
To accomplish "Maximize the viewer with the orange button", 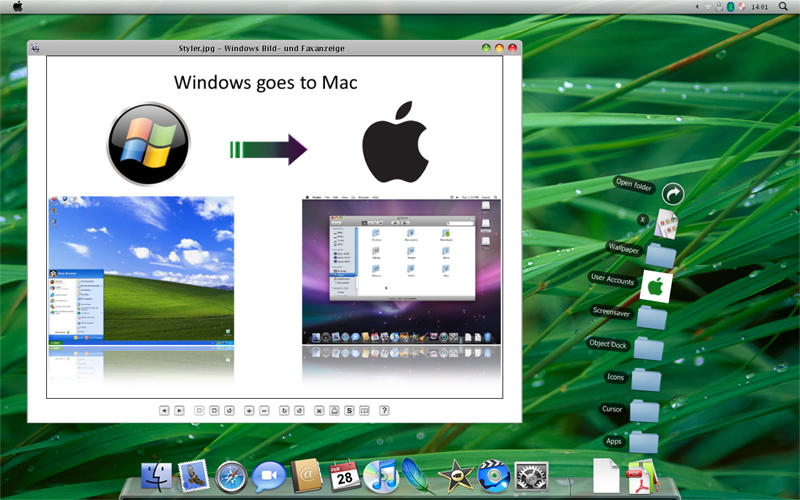I will click(x=499, y=48).
